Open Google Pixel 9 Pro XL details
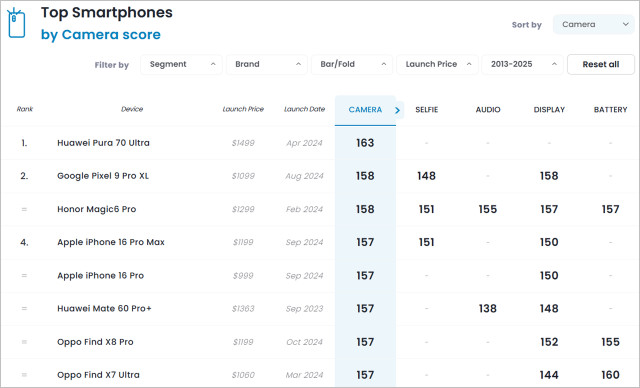The width and height of the screenshot is (640, 388). pos(103,176)
